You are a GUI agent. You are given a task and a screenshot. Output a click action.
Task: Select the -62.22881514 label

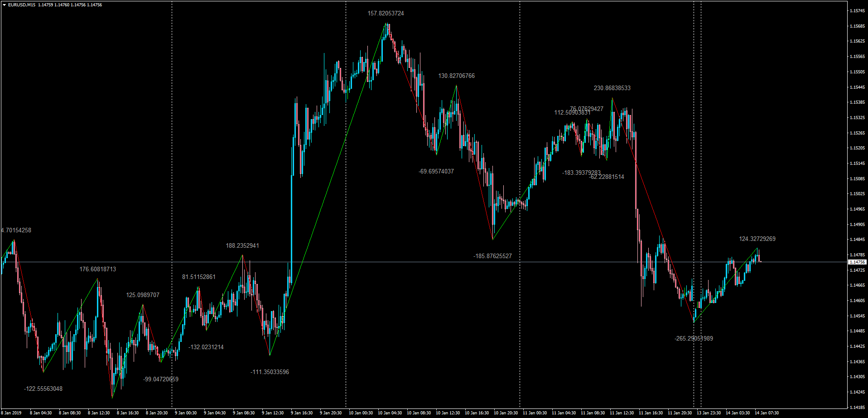(x=607, y=177)
